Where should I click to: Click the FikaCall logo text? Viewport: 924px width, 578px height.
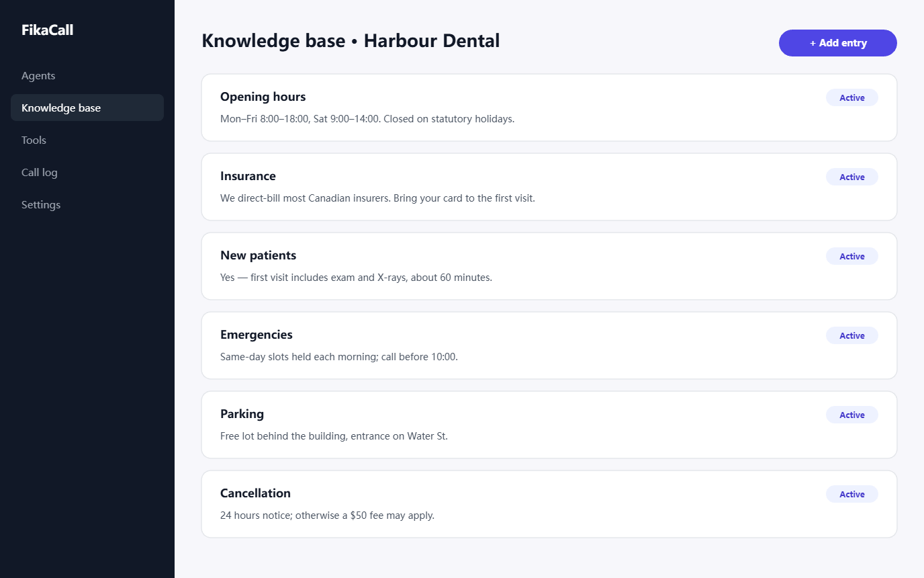47,30
